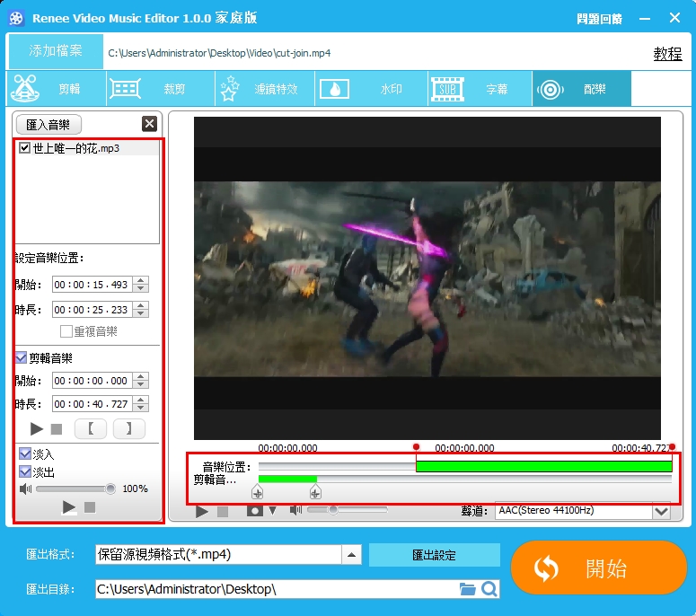Click the 添加檔案 add file button
The image size is (696, 616).
(56, 51)
